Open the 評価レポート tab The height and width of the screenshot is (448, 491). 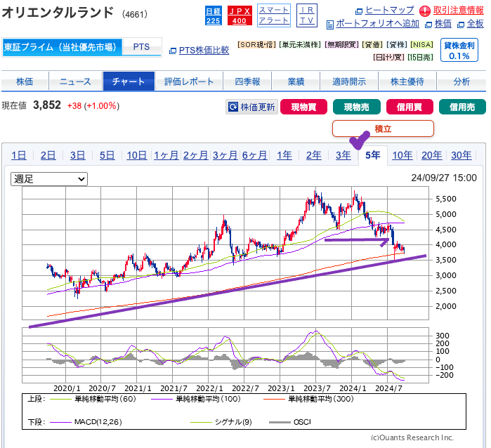point(189,81)
